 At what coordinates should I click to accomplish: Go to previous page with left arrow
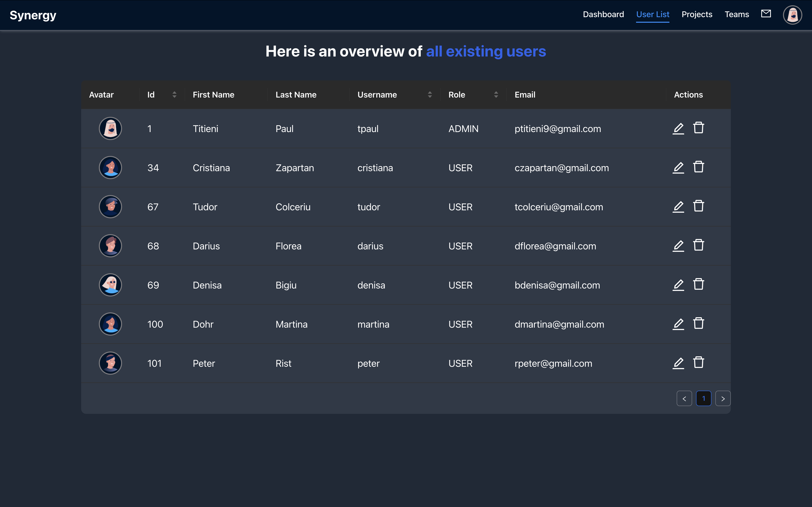(684, 398)
